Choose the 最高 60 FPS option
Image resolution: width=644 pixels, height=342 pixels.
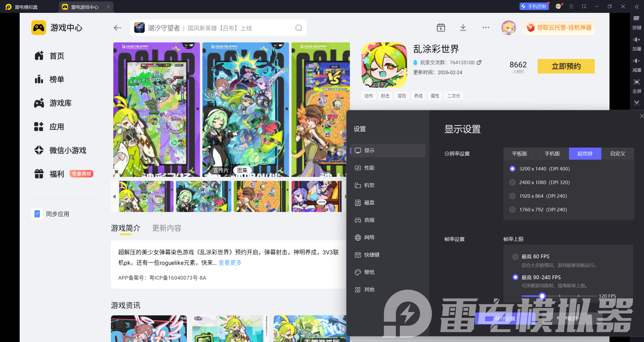(x=516, y=257)
